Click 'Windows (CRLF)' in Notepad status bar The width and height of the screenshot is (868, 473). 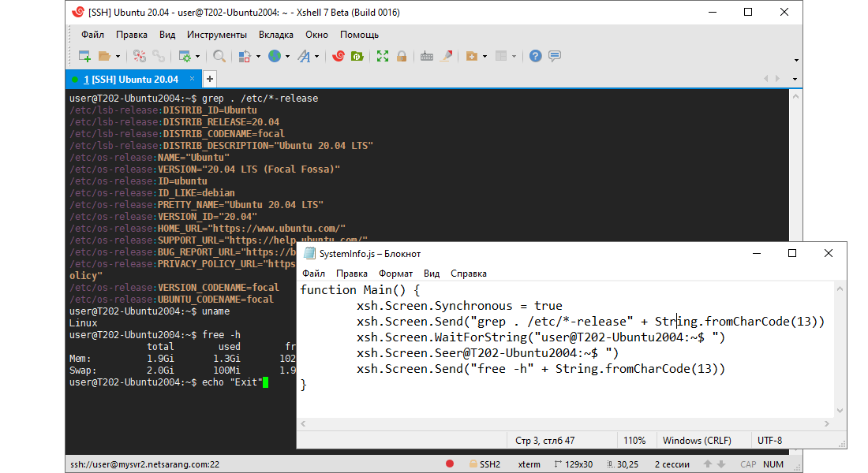tap(697, 441)
